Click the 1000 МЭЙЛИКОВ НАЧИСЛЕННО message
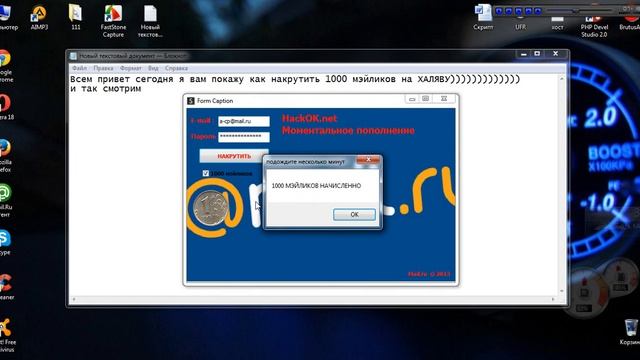640x360 pixels. click(x=316, y=186)
